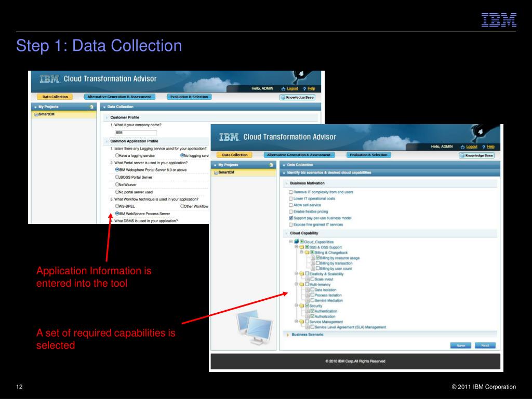The width and height of the screenshot is (532, 399).
Task: Collapse My Projects panel in back window
Action: (x=35, y=107)
